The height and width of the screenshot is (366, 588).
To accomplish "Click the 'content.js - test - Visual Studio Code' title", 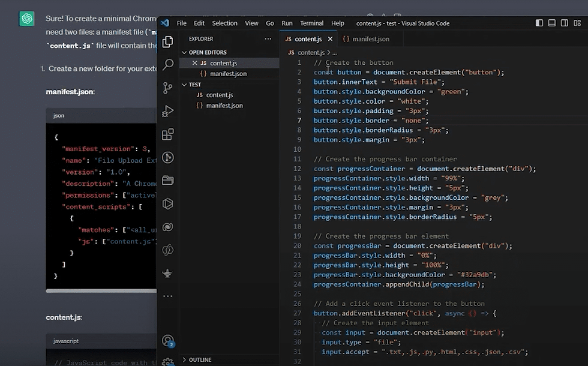I will 403,23.
